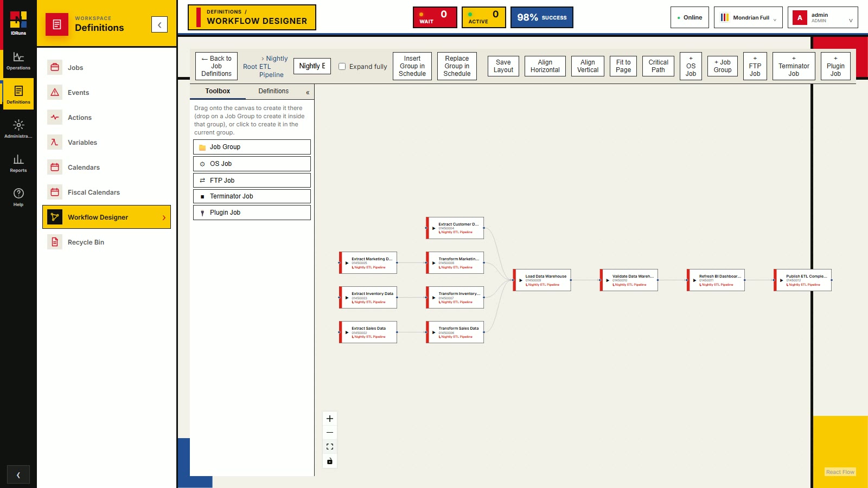Open Jobs in the sidebar
The width and height of the screenshot is (868, 488).
[x=106, y=68]
